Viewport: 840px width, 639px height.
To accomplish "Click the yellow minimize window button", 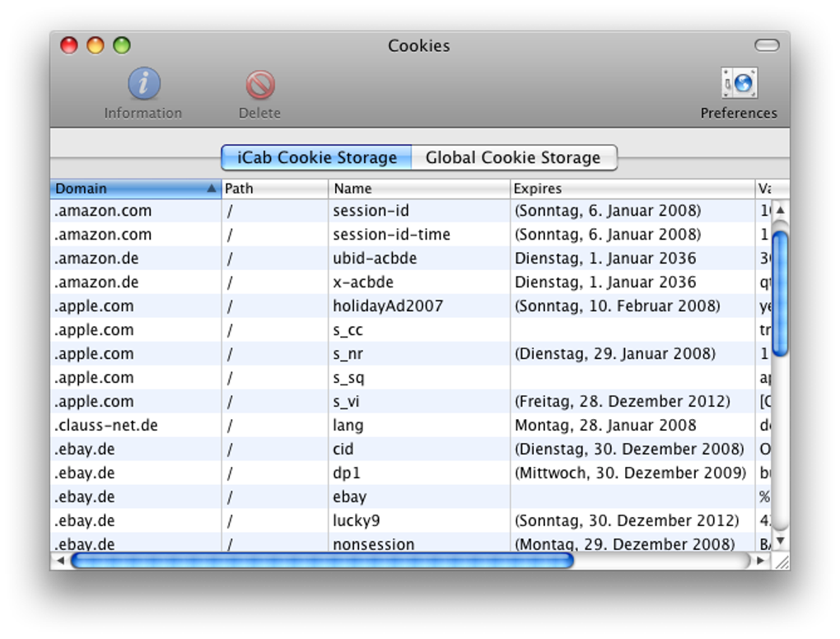I will 96,45.
